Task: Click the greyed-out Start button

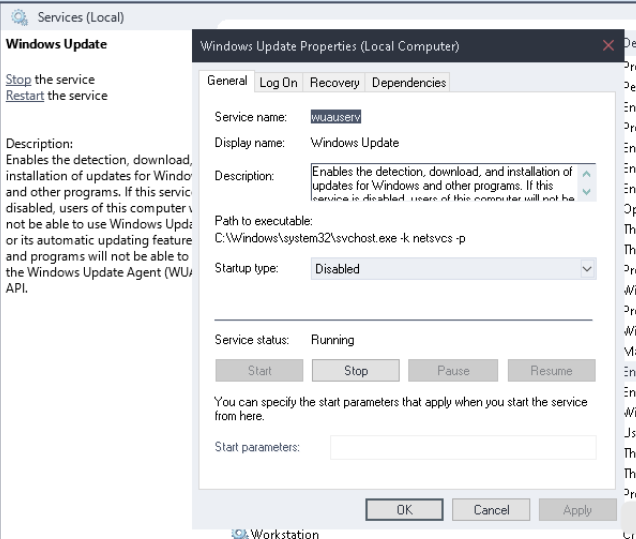Action: [x=259, y=370]
